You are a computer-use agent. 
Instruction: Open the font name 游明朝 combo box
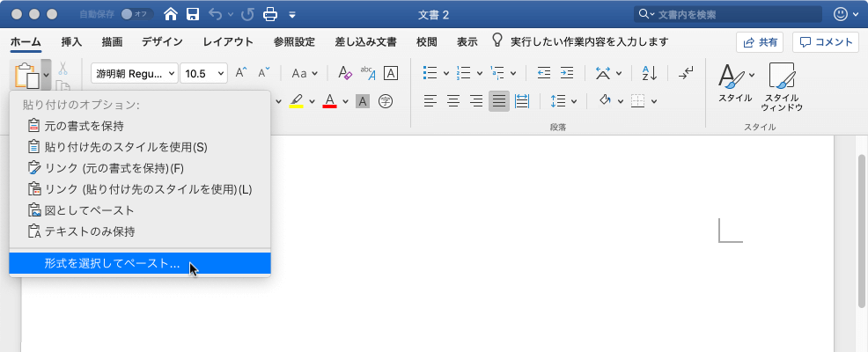click(x=135, y=73)
